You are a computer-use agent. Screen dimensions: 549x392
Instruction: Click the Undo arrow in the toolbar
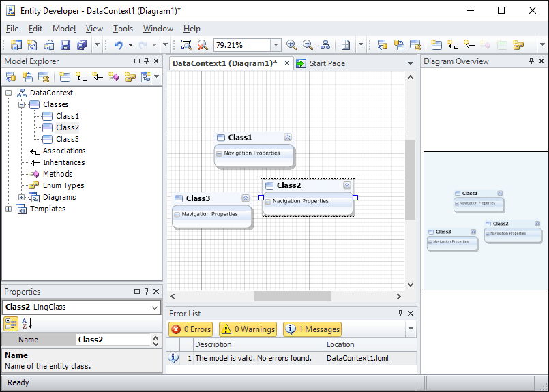tap(118, 45)
